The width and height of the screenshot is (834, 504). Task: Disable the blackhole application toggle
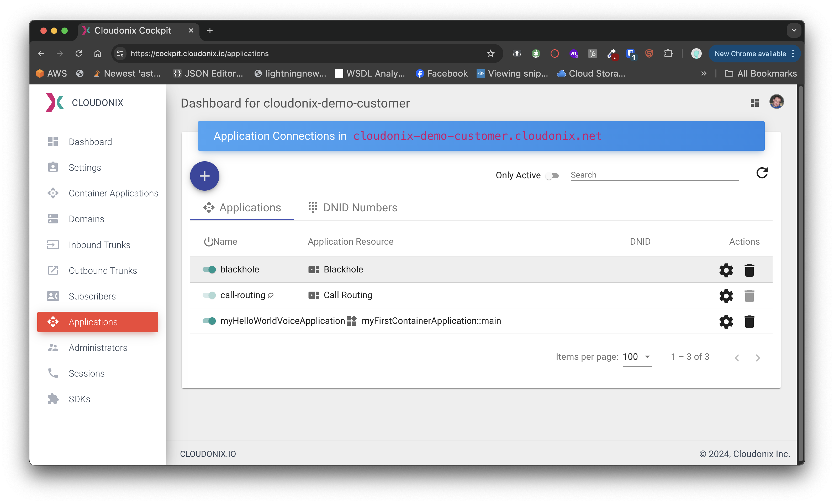coord(209,270)
